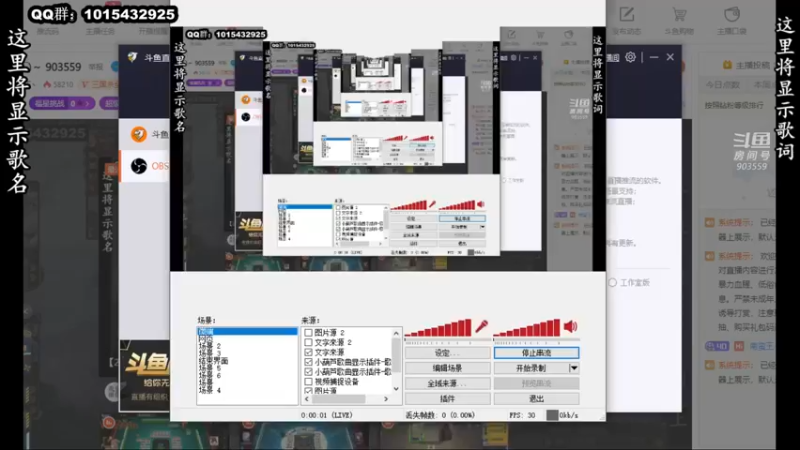
Task: Select scene 场景 4
Action: 210,390
